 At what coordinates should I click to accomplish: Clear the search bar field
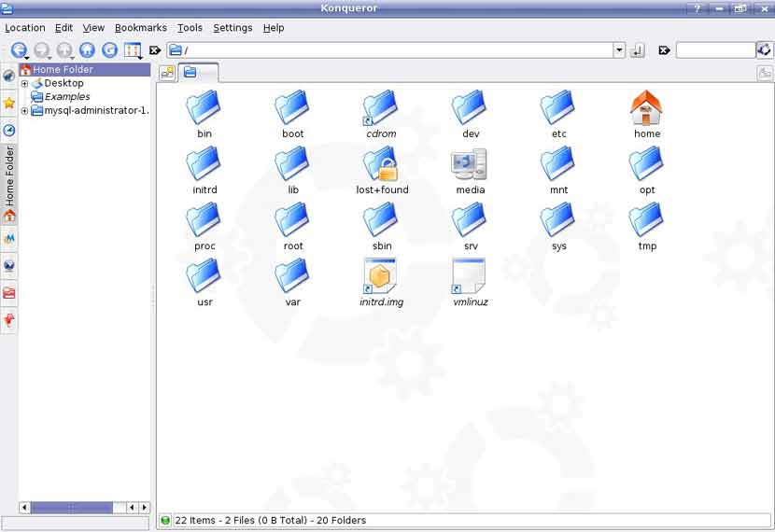[664, 50]
